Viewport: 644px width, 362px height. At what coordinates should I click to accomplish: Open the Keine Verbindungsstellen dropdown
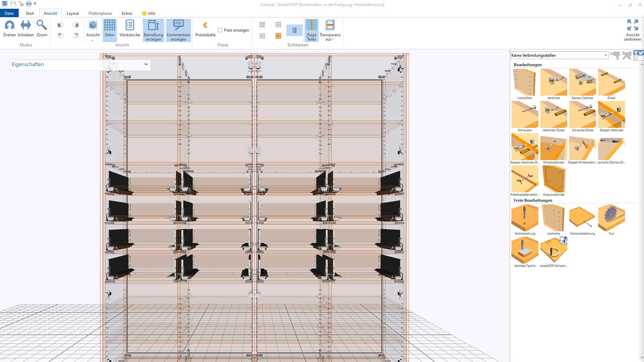pyautogui.click(x=605, y=56)
